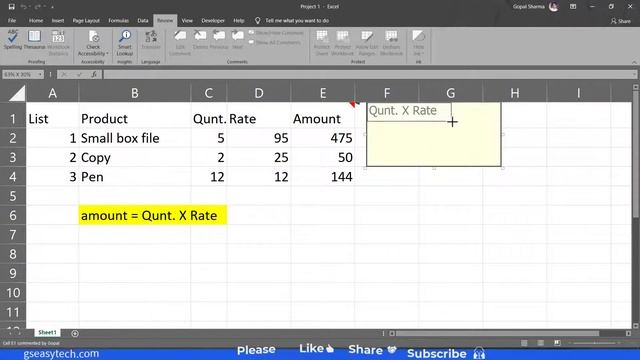Delete the comment via ribbon
This screenshot has height=360, width=640.
click(200, 40)
